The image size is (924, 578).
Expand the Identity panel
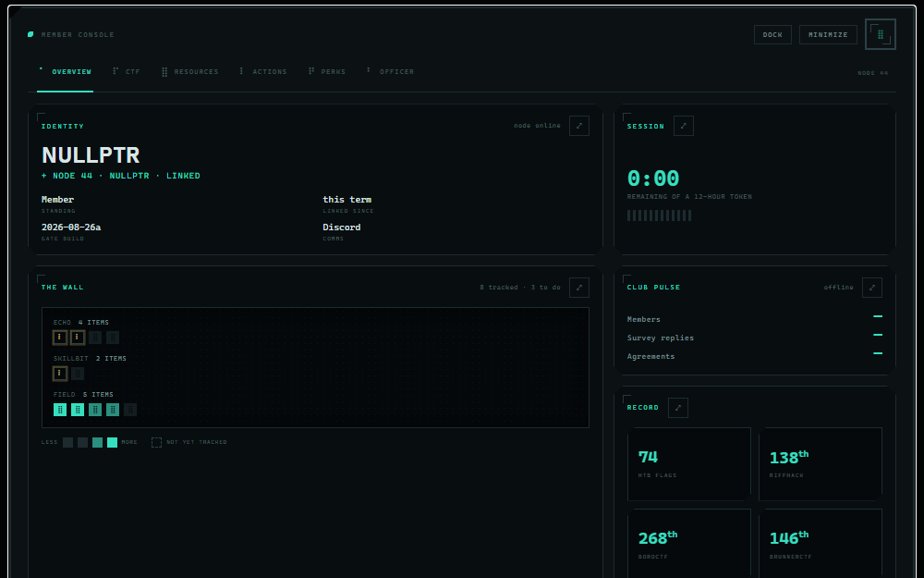pyautogui.click(x=578, y=126)
